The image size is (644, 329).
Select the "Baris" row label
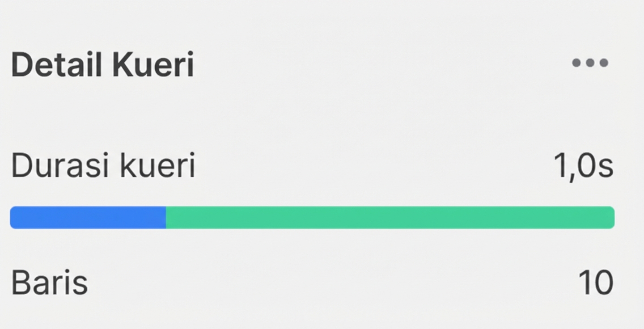49,283
